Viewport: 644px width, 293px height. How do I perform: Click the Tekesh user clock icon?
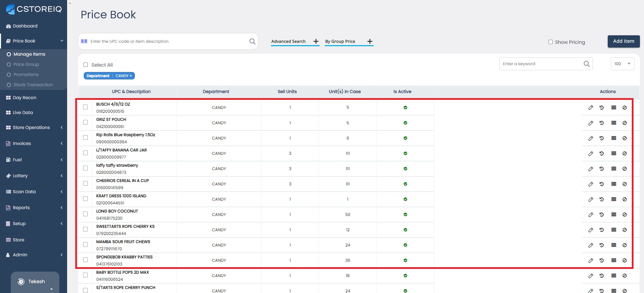[x=21, y=281]
